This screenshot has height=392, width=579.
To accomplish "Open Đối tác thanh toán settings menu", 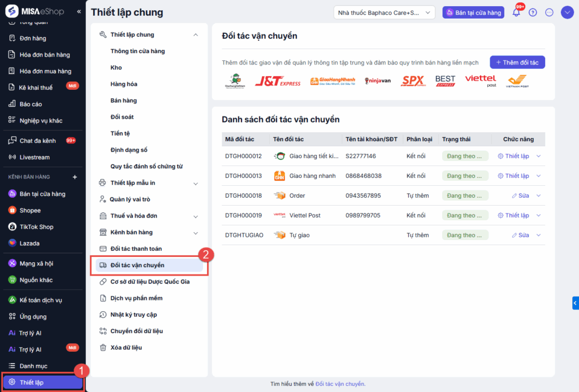I will click(136, 249).
